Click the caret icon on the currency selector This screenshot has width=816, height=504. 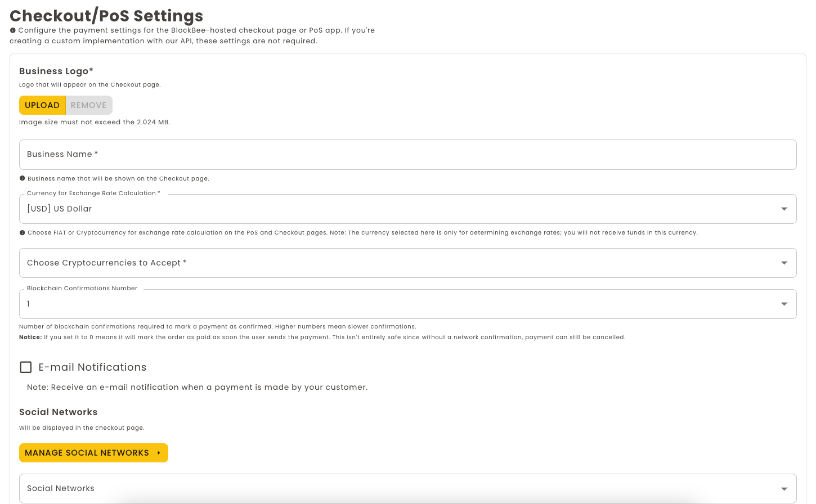[x=784, y=209]
